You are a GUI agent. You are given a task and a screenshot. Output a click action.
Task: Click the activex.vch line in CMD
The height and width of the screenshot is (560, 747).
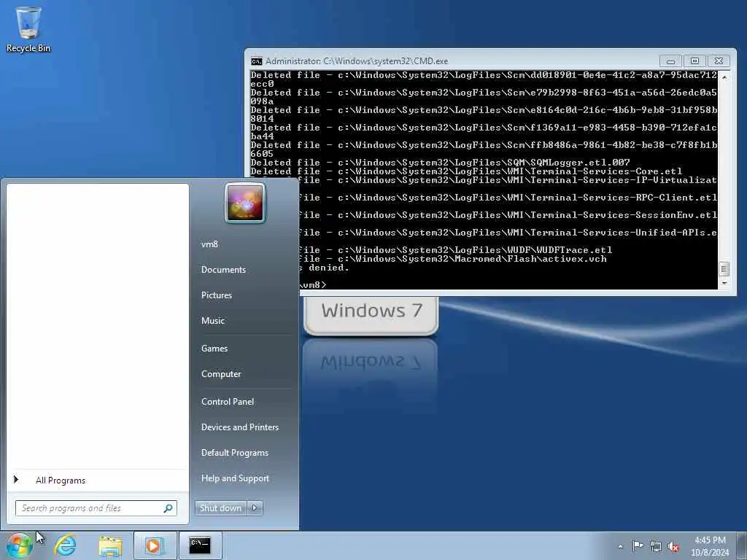point(452,259)
